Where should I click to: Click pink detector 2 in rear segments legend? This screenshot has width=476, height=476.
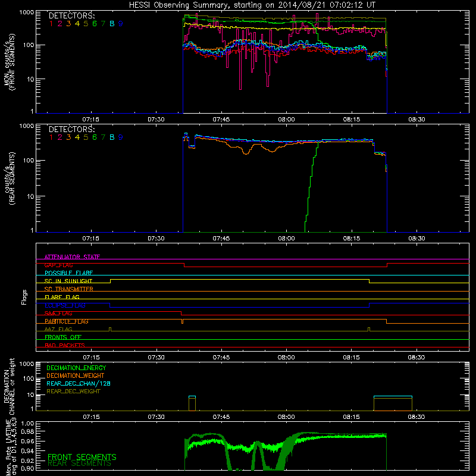60,137
